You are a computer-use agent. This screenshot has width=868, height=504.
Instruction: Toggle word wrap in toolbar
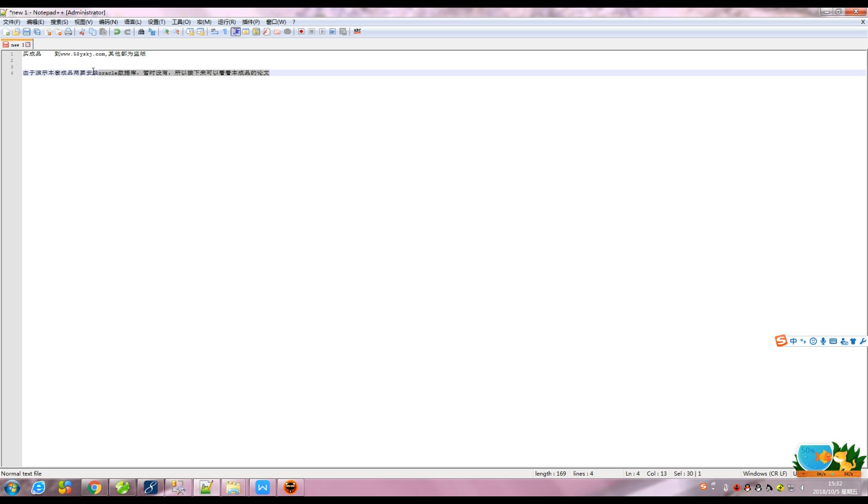point(215,32)
